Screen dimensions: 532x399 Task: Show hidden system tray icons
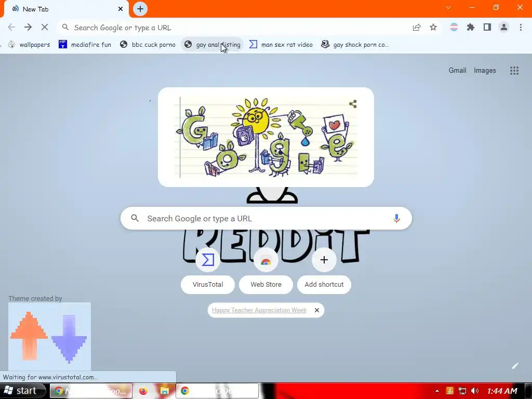point(437,391)
